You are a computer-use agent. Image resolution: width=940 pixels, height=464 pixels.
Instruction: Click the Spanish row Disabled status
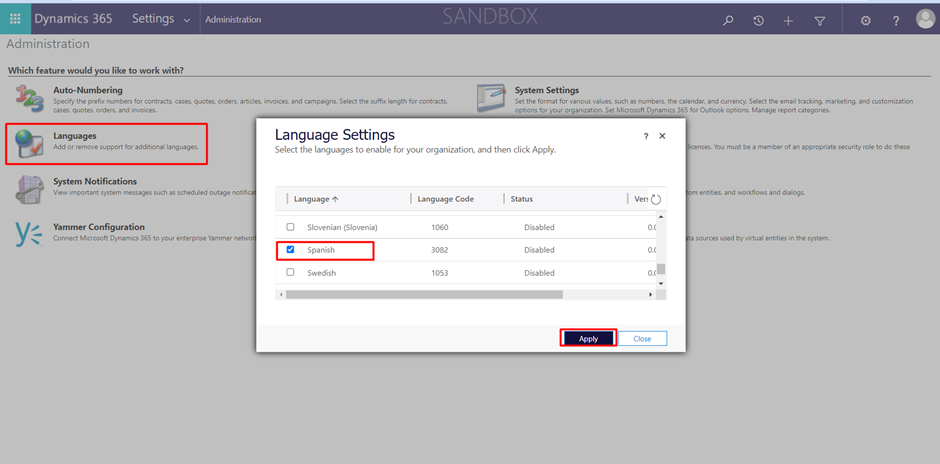pyautogui.click(x=539, y=250)
